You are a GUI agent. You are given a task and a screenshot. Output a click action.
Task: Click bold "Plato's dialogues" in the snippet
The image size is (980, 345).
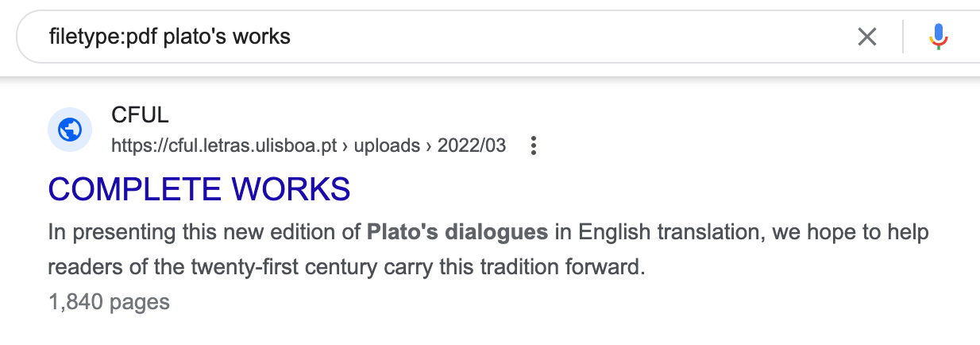click(x=457, y=233)
